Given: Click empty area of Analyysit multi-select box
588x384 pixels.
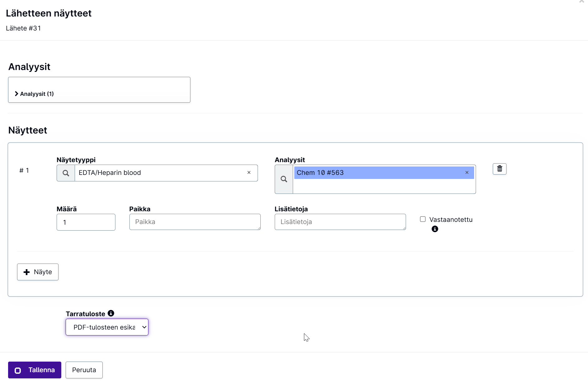Looking at the screenshot, I should (x=384, y=186).
